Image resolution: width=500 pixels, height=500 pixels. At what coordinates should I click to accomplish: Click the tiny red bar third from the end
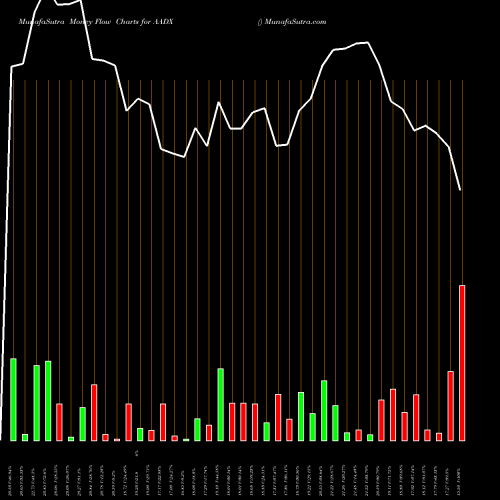coord(439,437)
